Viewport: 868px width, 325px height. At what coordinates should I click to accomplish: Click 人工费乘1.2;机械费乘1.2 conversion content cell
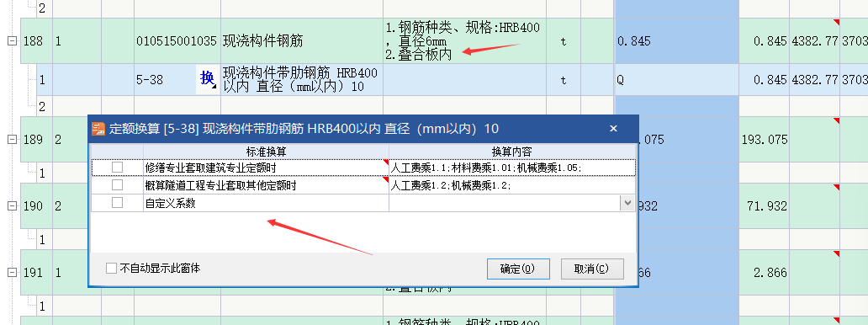coord(512,184)
